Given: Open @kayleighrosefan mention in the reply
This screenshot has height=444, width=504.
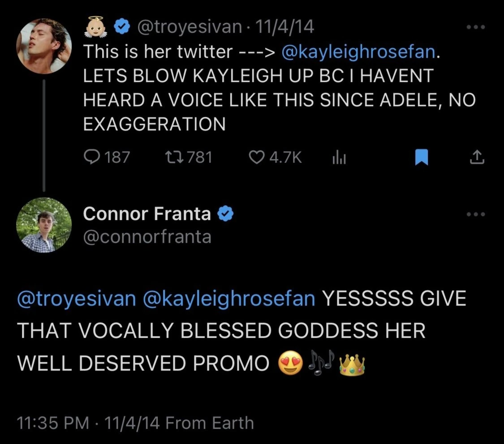Looking at the screenshot, I should [x=228, y=299].
